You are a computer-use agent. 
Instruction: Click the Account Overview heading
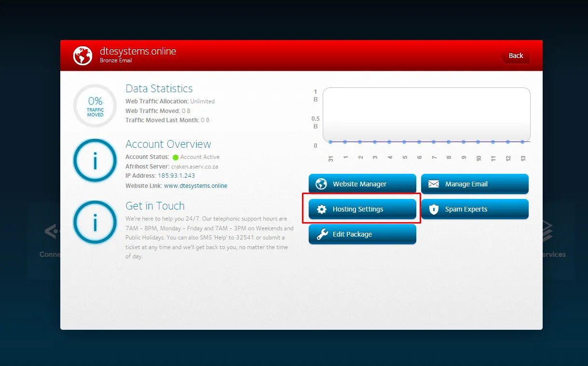click(168, 144)
